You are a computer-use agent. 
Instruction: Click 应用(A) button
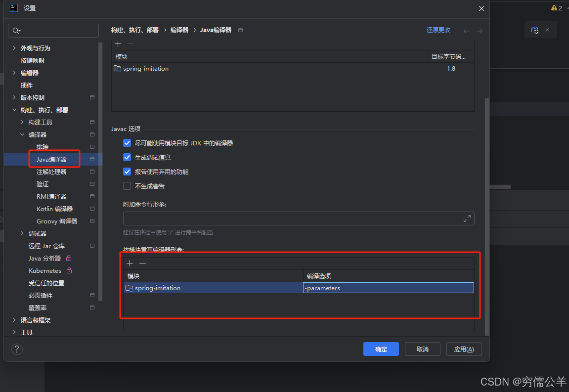pos(464,349)
